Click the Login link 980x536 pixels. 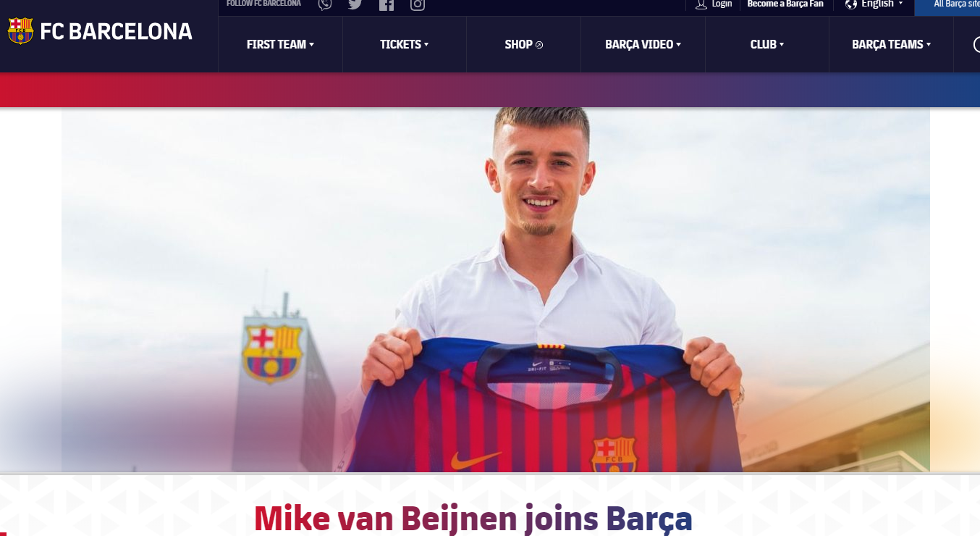tap(722, 4)
